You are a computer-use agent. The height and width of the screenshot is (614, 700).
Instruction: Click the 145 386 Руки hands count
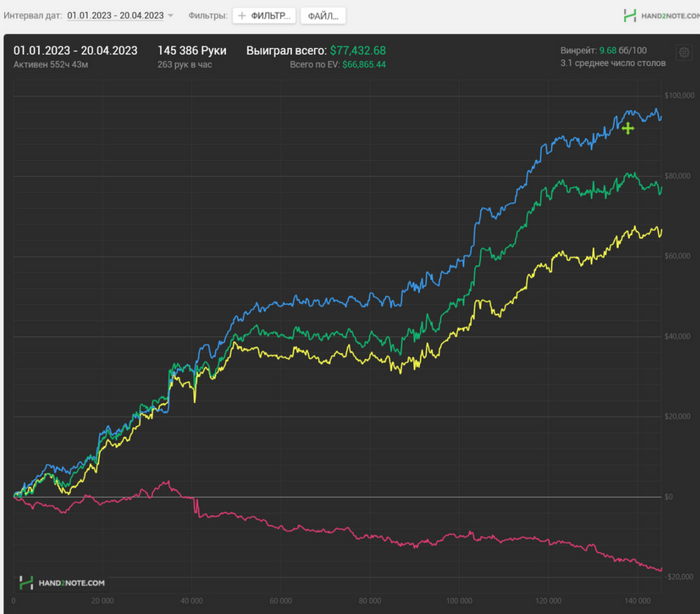tap(192, 50)
